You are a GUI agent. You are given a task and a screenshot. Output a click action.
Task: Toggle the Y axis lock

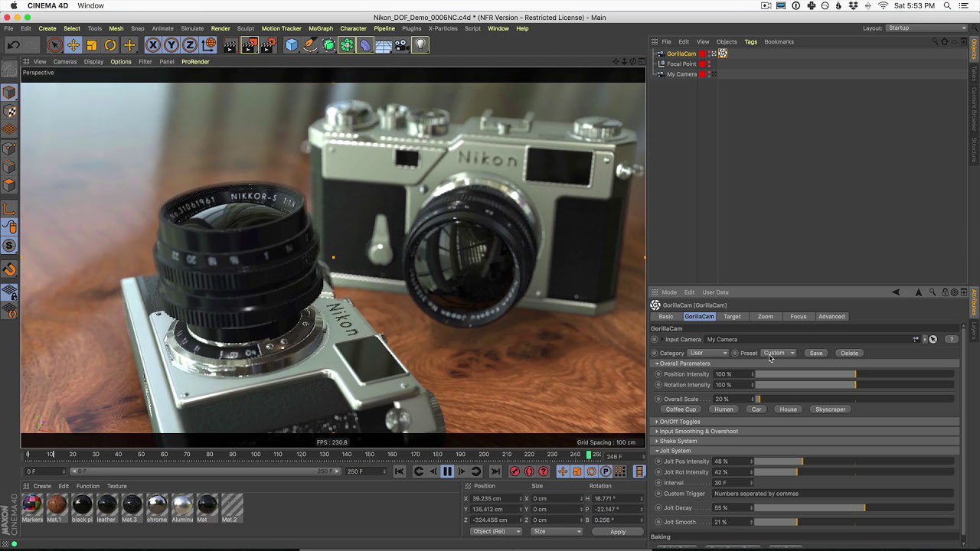point(171,45)
